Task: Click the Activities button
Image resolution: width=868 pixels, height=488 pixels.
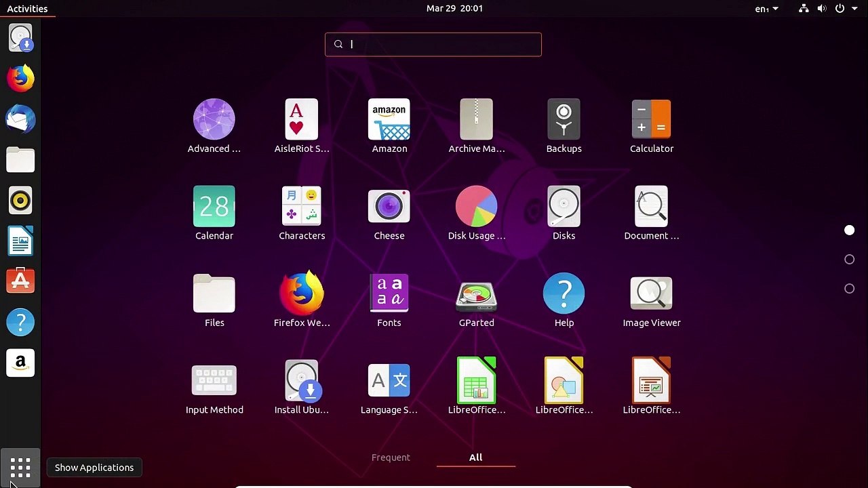Action: coord(27,9)
